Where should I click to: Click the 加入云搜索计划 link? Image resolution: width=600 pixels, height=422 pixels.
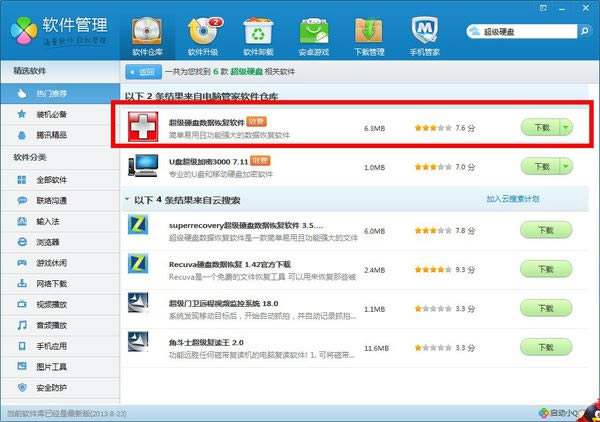(x=512, y=199)
